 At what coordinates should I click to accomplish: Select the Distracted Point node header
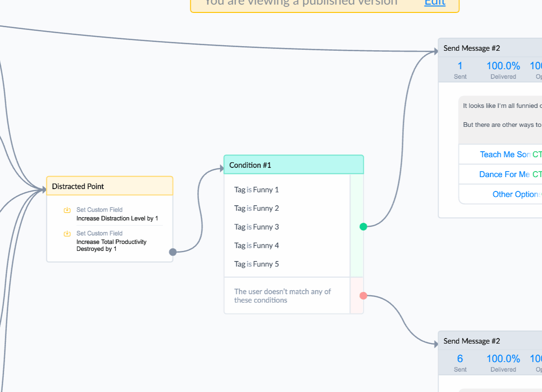109,186
